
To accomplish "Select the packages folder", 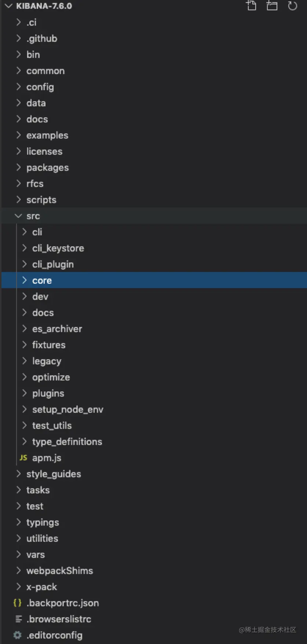I will coord(47,168).
